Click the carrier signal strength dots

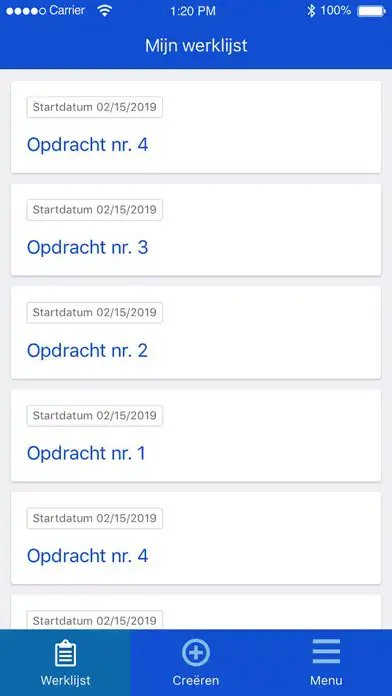(x=26, y=12)
